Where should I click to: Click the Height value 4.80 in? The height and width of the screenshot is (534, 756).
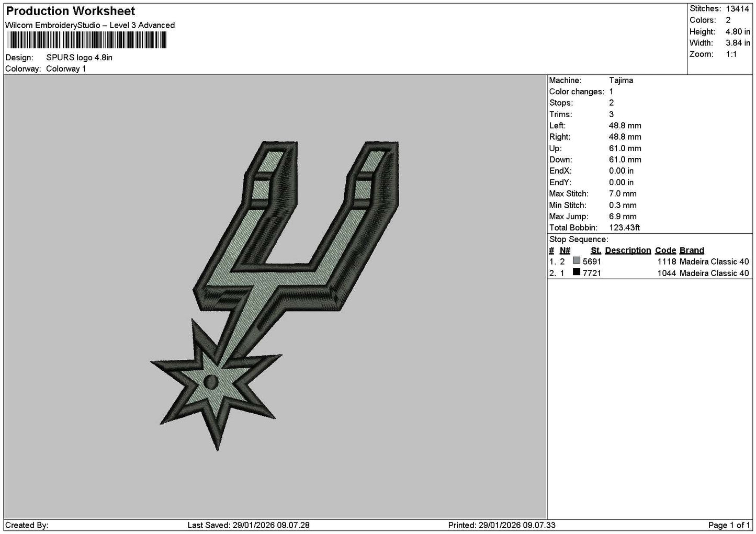tap(738, 31)
